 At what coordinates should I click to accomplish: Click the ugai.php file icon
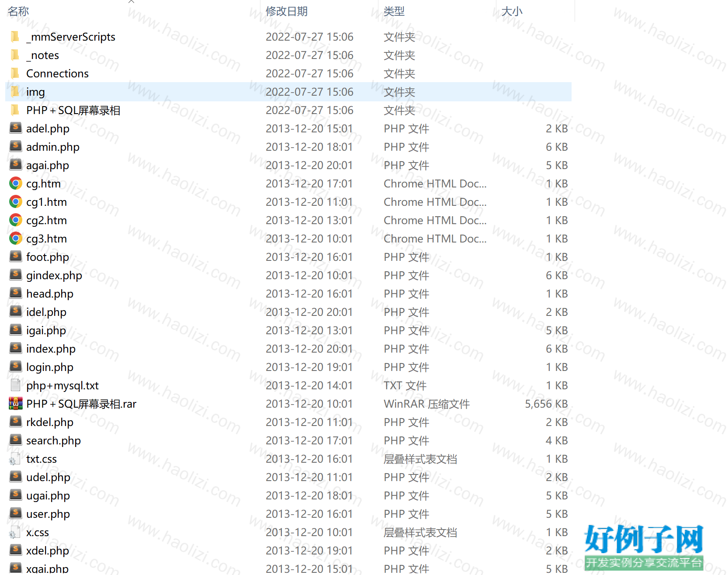(16, 495)
